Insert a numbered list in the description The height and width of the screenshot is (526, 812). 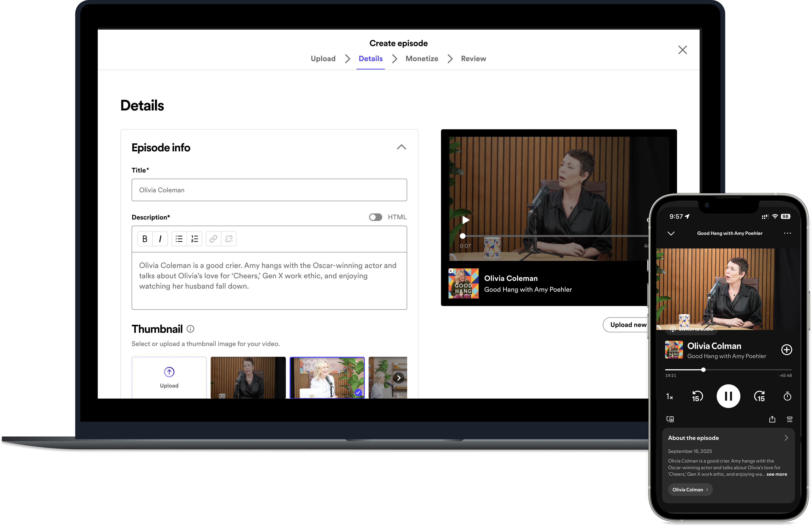click(x=194, y=239)
